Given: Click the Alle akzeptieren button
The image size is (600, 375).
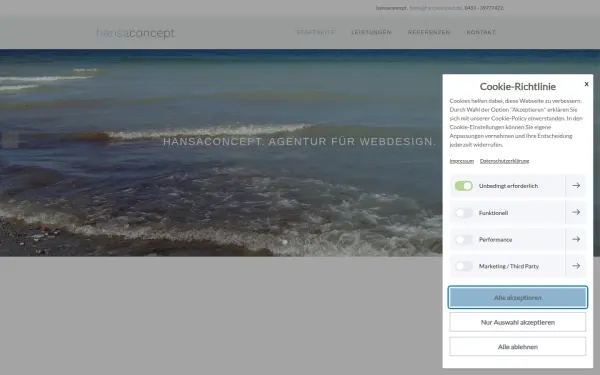Looking at the screenshot, I should click(x=517, y=297).
